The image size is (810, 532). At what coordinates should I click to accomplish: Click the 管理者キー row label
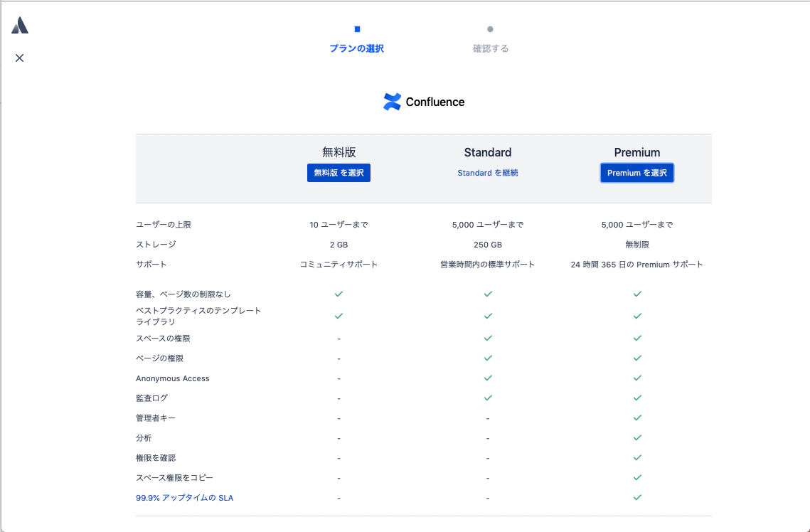click(x=156, y=418)
